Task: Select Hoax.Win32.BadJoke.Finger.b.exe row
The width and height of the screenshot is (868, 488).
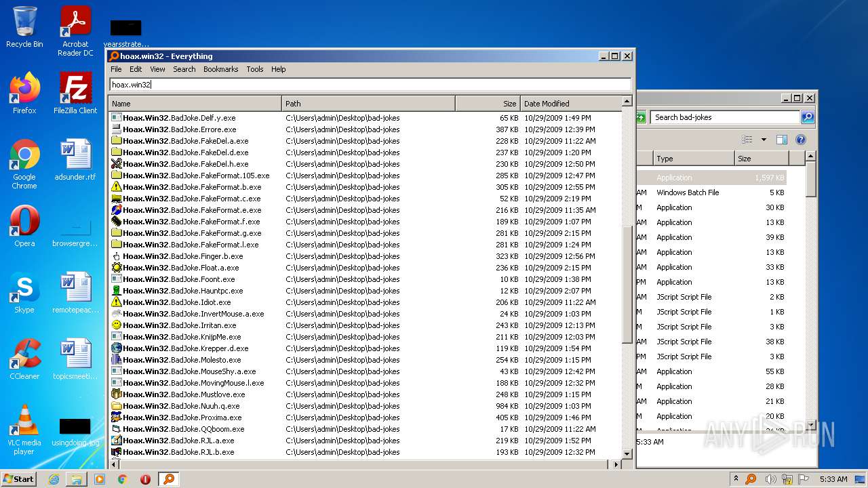Action: pyautogui.click(x=364, y=256)
